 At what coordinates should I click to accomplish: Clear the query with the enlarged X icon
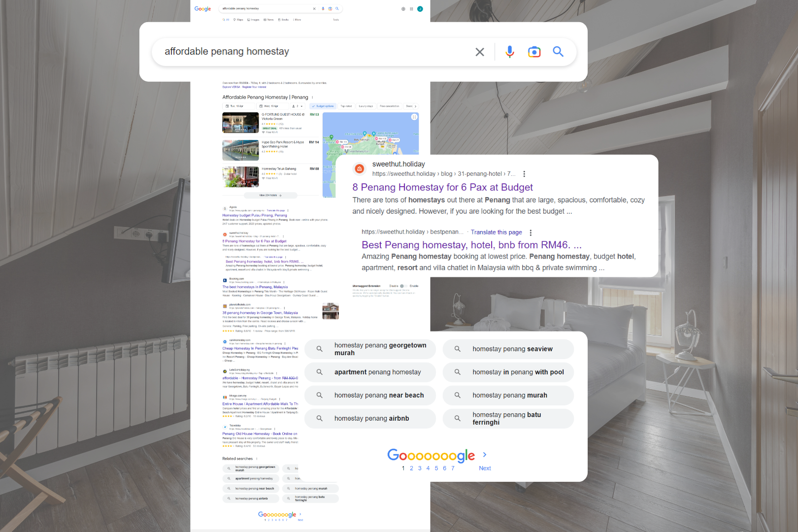pos(480,52)
